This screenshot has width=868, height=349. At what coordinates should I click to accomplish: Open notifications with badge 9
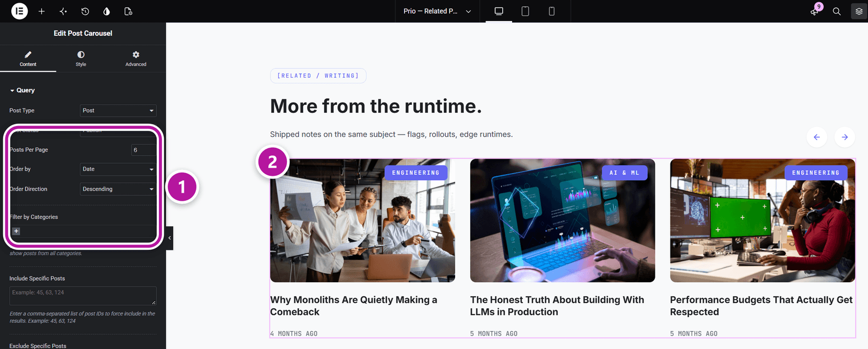coord(815,10)
